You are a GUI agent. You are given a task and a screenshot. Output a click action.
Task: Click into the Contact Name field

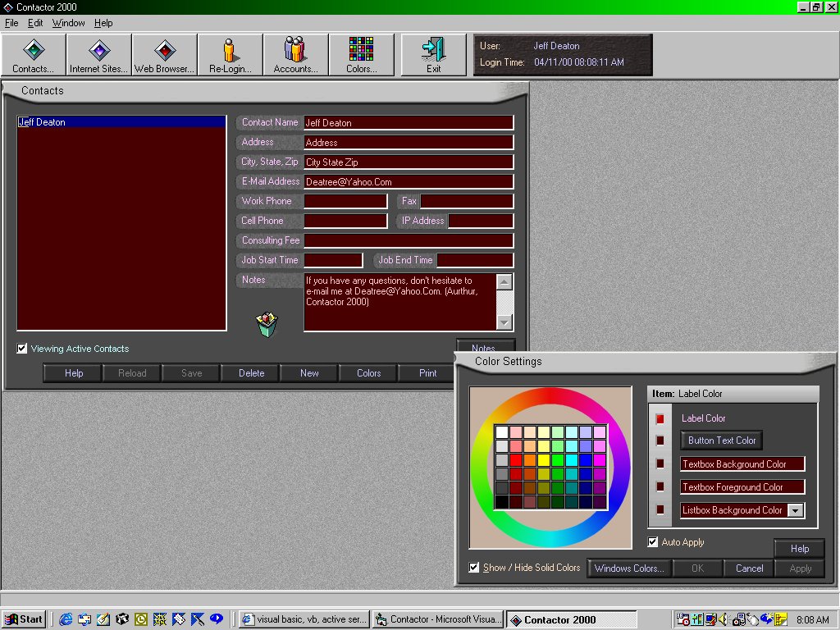(409, 123)
